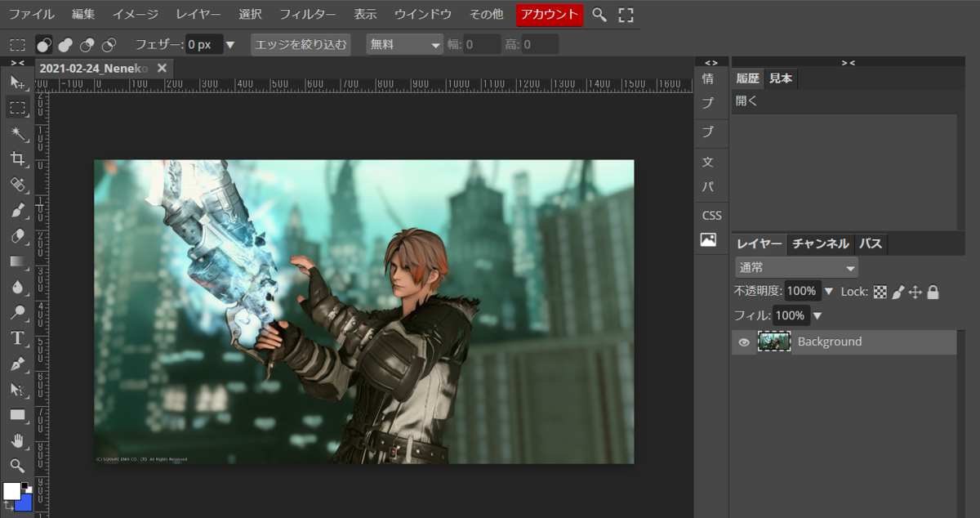The height and width of the screenshot is (518, 980).
Task: Click the エッジを絞り込む button
Action: coord(301,44)
